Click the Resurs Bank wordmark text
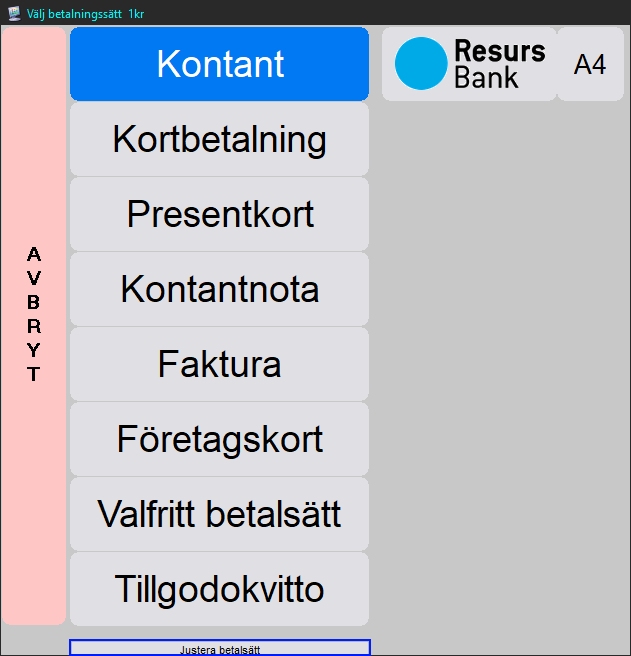Screen dimensions: 631x656 (499, 64)
